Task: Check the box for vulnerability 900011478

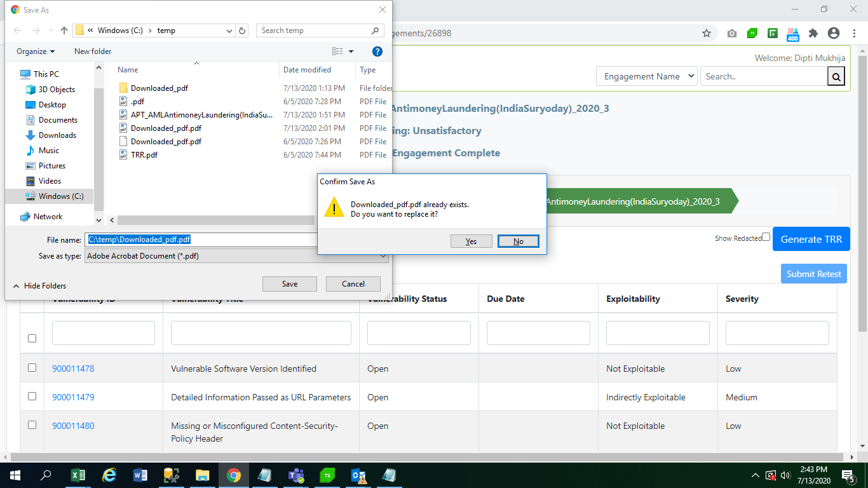Action: click(32, 368)
